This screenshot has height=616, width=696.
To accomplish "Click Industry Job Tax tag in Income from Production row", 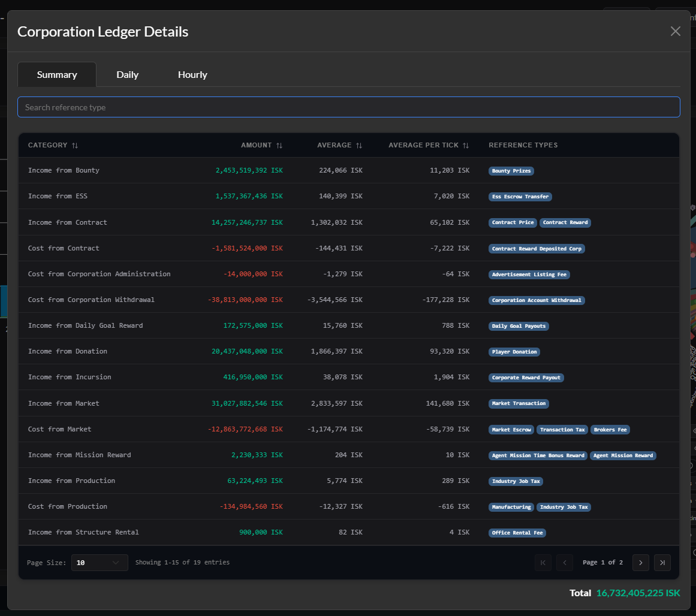I will click(516, 481).
